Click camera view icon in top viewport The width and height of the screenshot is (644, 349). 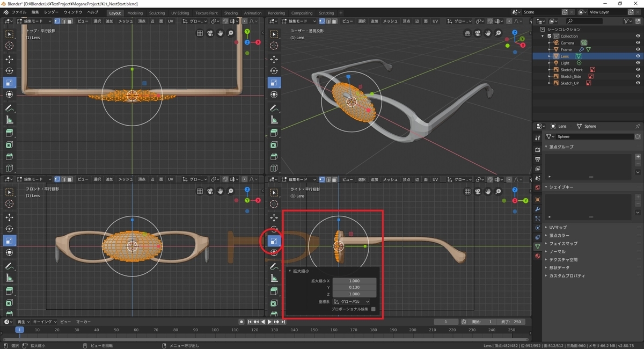click(x=210, y=33)
